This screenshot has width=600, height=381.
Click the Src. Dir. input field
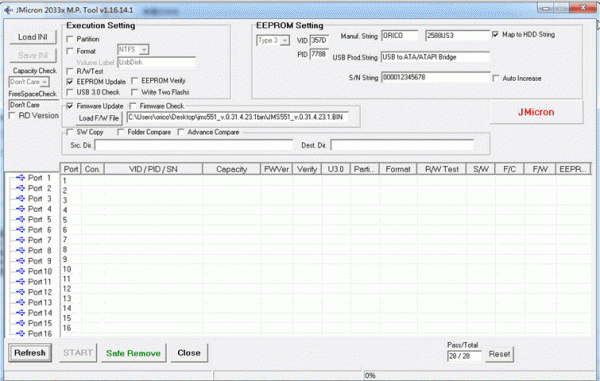click(194, 145)
